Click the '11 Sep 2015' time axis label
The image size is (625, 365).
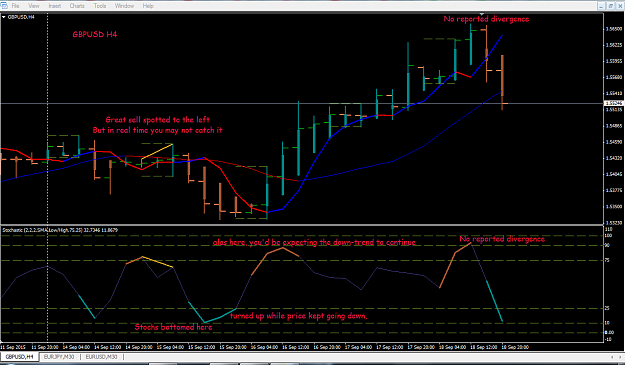(13, 347)
